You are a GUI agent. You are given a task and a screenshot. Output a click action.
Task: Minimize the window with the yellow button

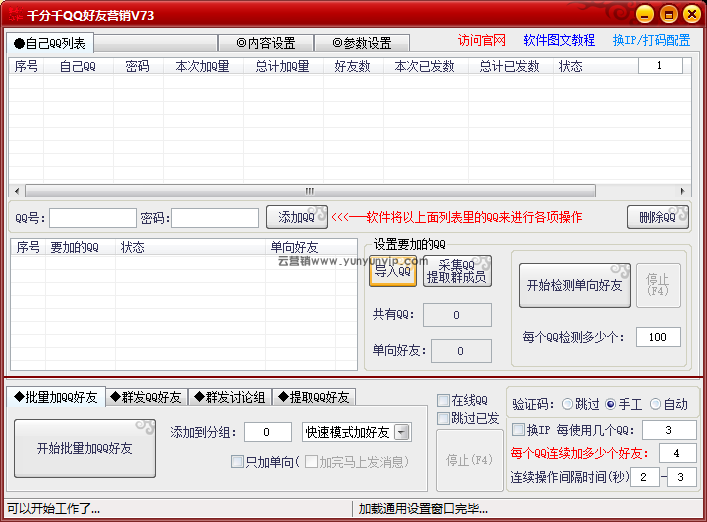click(645, 14)
